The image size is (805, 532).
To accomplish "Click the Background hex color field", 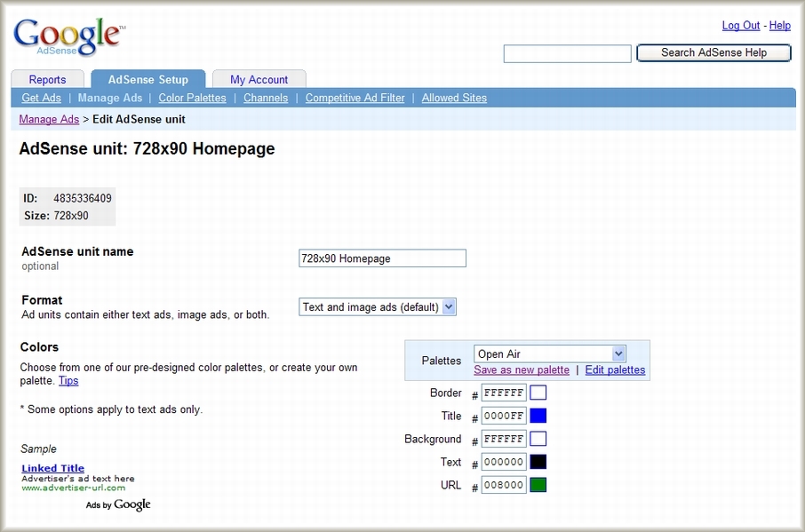I will click(504, 439).
